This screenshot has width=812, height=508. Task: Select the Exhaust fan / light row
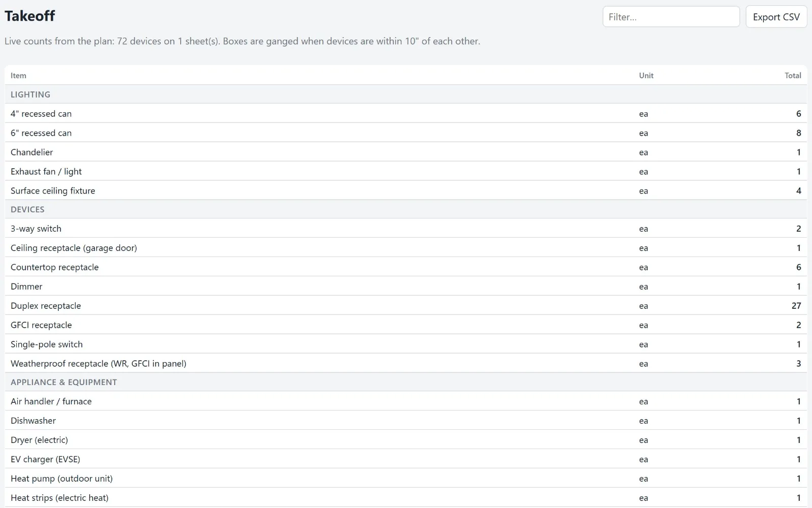(406, 171)
